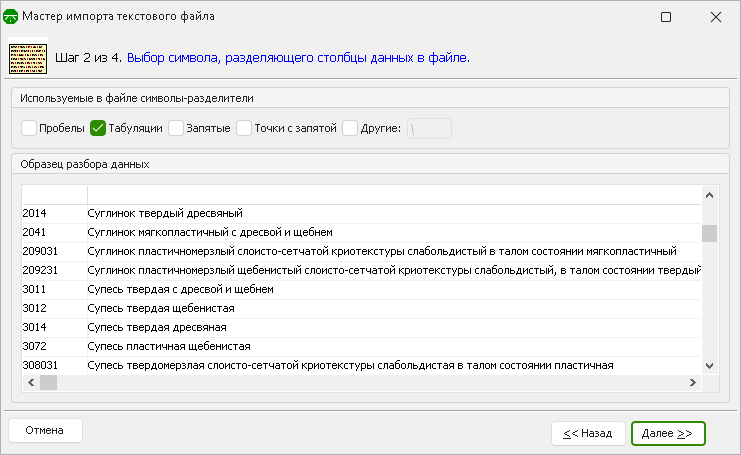The image size is (741, 455).
Task: Click the scroll right arrow in preview
Action: (x=693, y=382)
